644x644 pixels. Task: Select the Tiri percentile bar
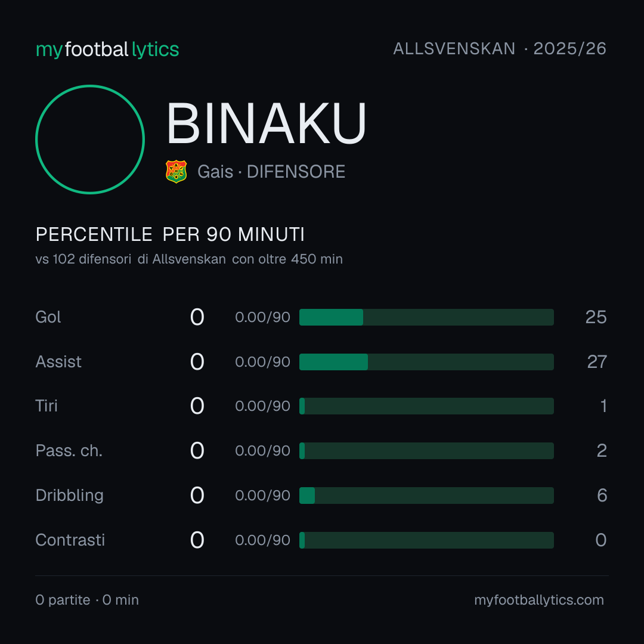pos(426,406)
